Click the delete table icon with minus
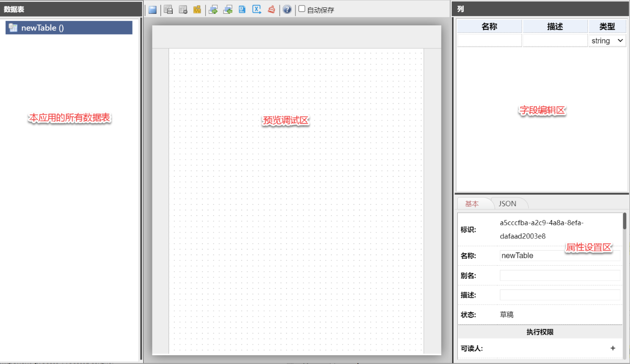 pyautogui.click(x=183, y=10)
